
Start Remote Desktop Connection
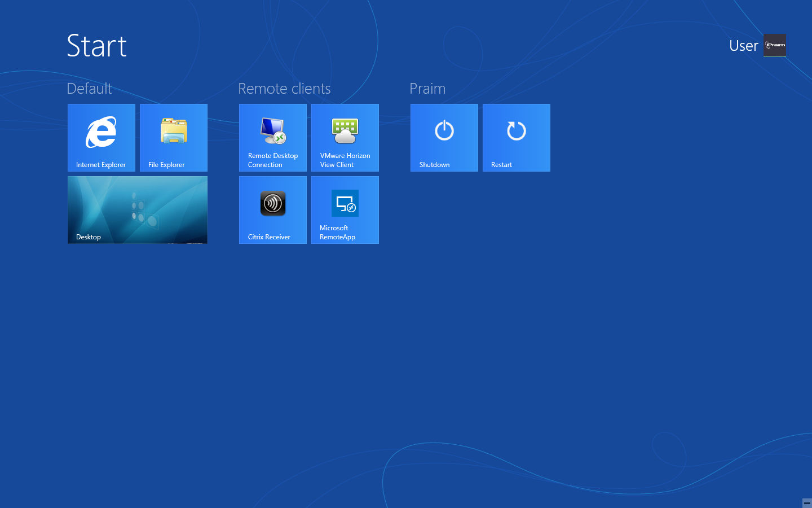pyautogui.click(x=273, y=138)
